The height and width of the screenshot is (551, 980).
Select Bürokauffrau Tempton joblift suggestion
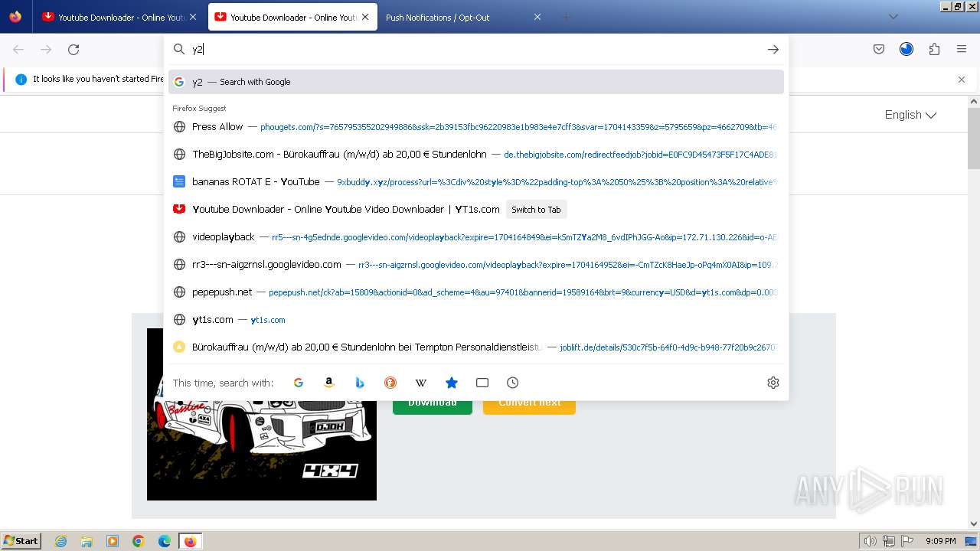476,347
